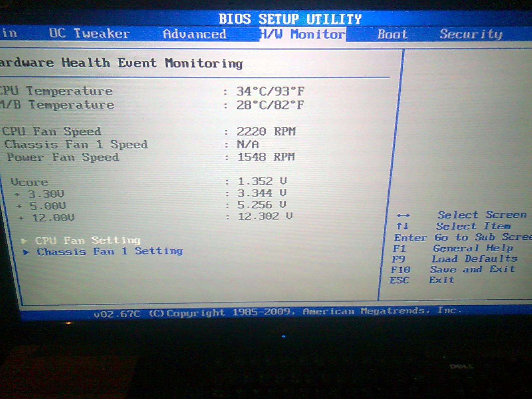Go to the Boot tab
Image resolution: width=532 pixels, height=399 pixels.
click(x=392, y=34)
